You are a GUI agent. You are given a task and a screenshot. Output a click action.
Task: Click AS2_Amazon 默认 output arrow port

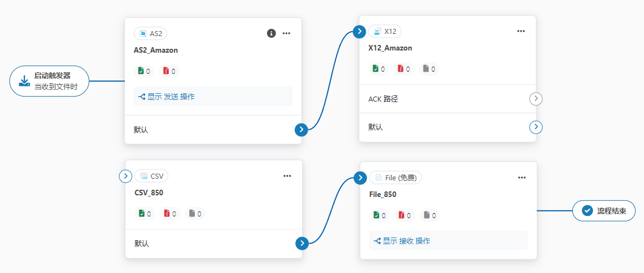(x=301, y=130)
